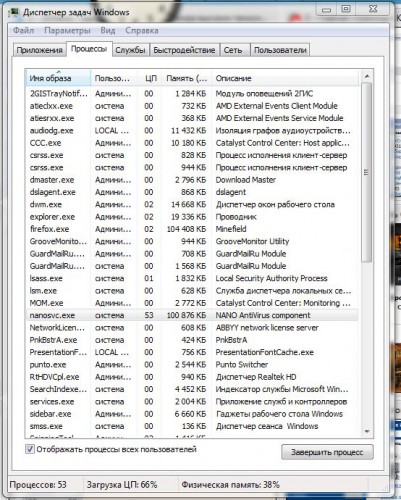The width and height of the screenshot is (401, 500).
Task: Sort by Имя образа column header
Action: click(x=58, y=78)
